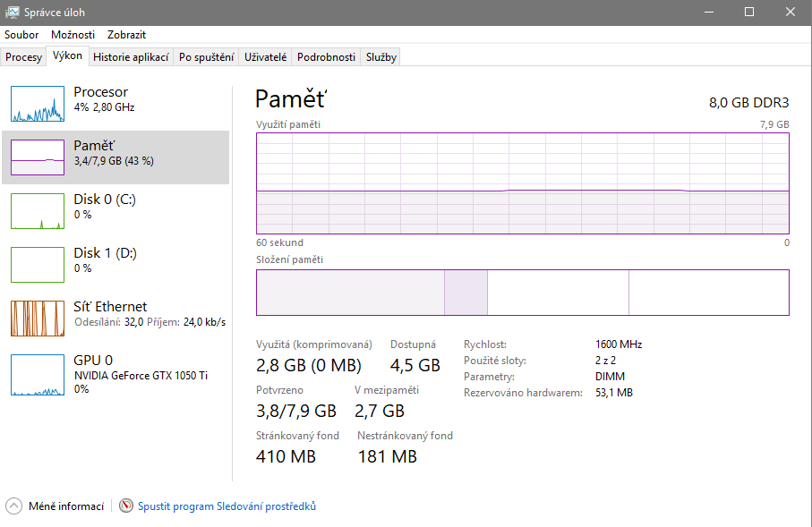Click the Procesor mini graph thumbnail
812x527 pixels.
click(38, 104)
